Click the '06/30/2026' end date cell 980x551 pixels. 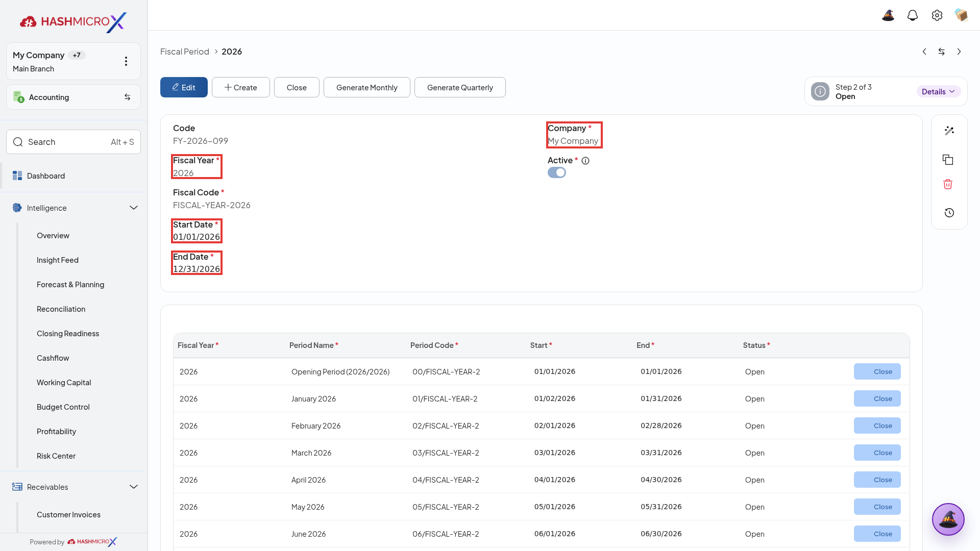point(661,534)
